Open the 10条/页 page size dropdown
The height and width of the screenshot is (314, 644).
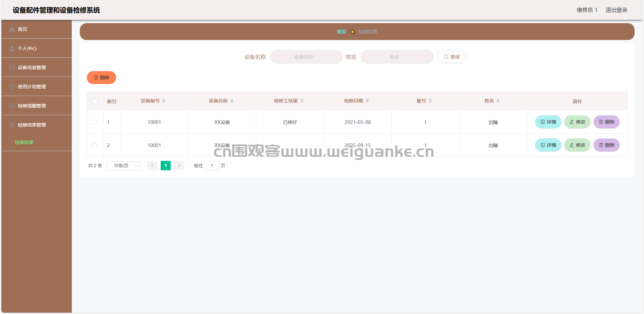[x=124, y=166]
